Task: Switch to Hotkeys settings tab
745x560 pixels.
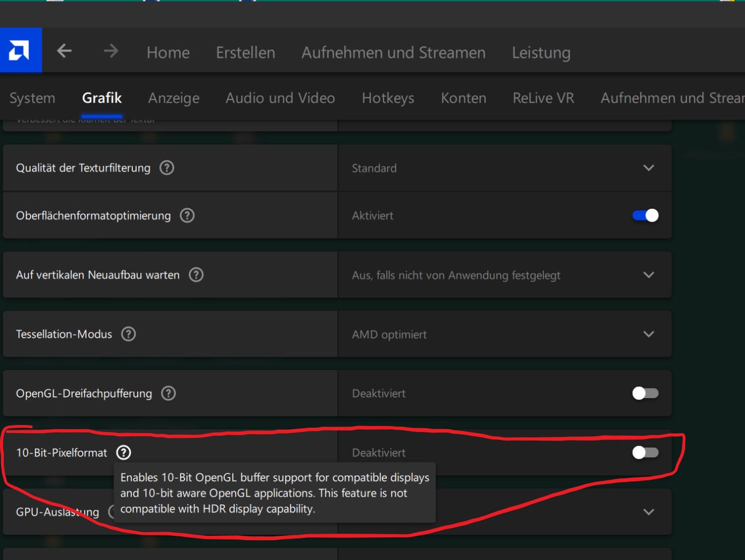Action: (x=388, y=98)
